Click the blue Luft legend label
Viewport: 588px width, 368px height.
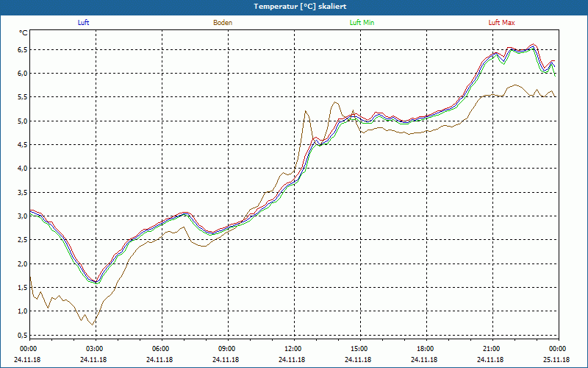coord(83,23)
